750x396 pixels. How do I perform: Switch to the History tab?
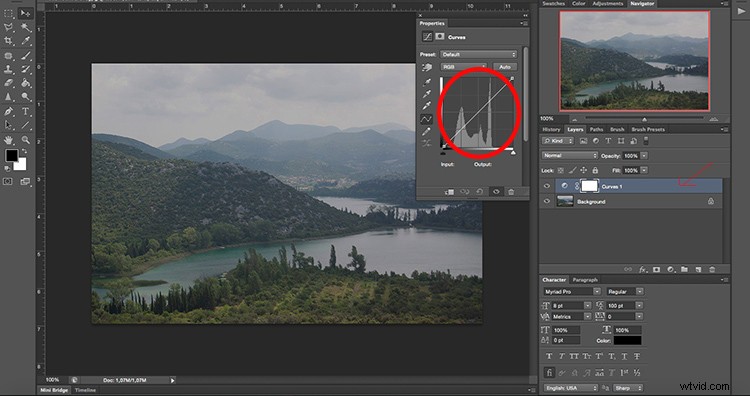(551, 129)
